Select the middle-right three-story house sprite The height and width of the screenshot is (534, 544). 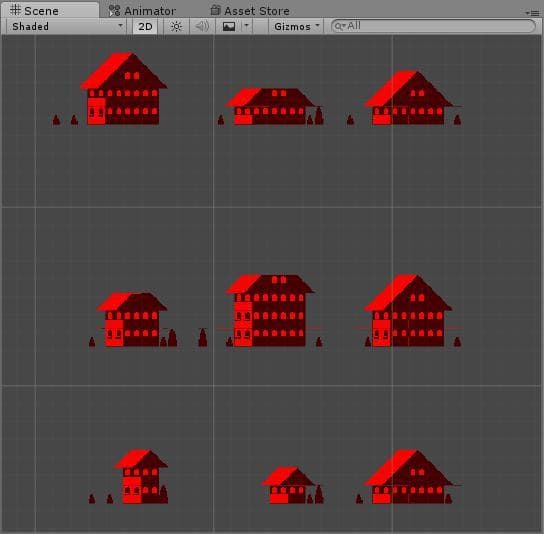coord(408,311)
